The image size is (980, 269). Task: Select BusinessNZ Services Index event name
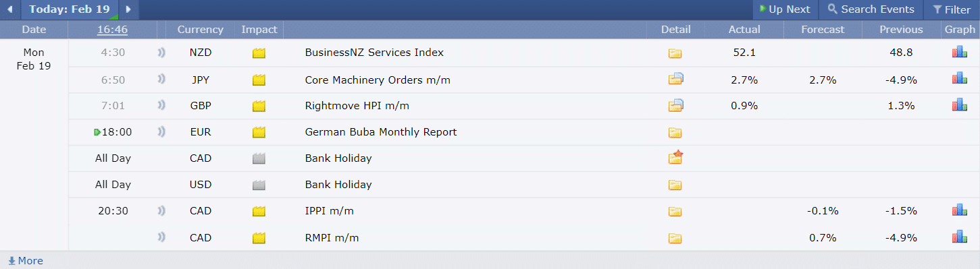click(x=374, y=53)
